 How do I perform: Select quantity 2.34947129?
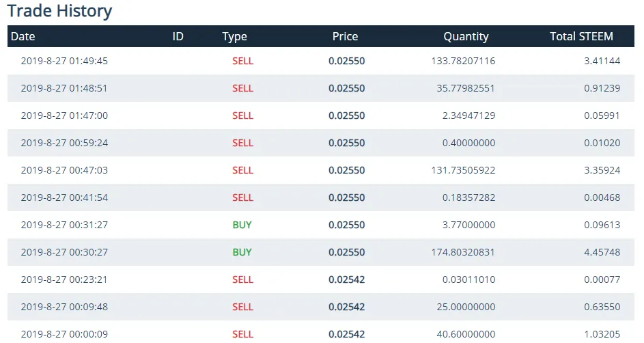pyautogui.click(x=468, y=115)
